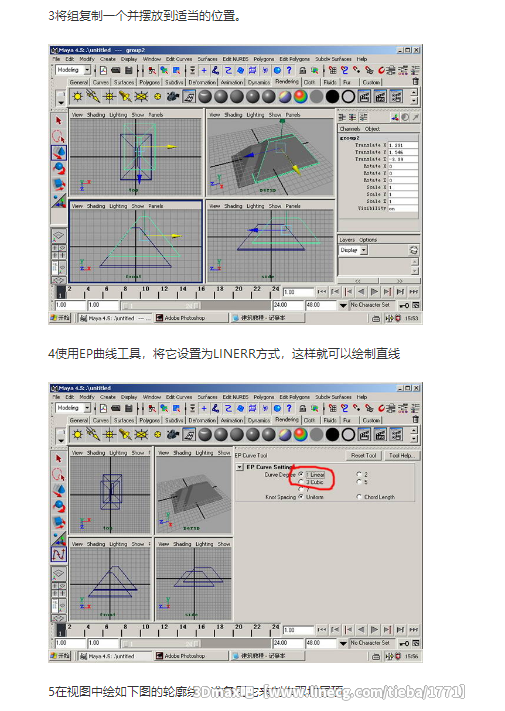The image size is (505, 711).
Task: Switch to four view layout in group2 window
Action: pos(58,251)
